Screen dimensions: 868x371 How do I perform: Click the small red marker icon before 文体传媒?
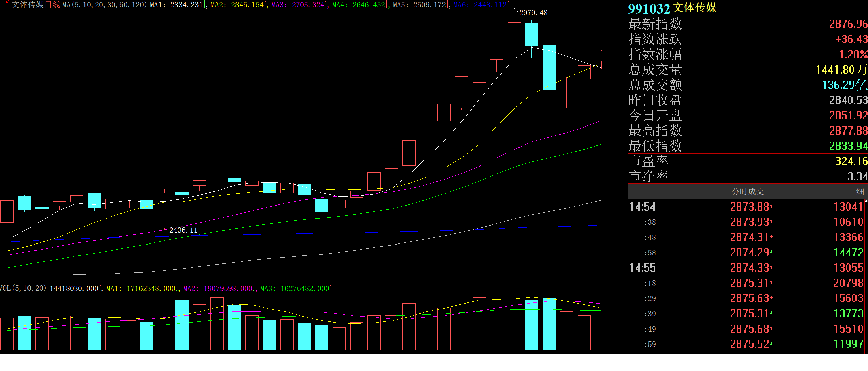coord(7,2)
